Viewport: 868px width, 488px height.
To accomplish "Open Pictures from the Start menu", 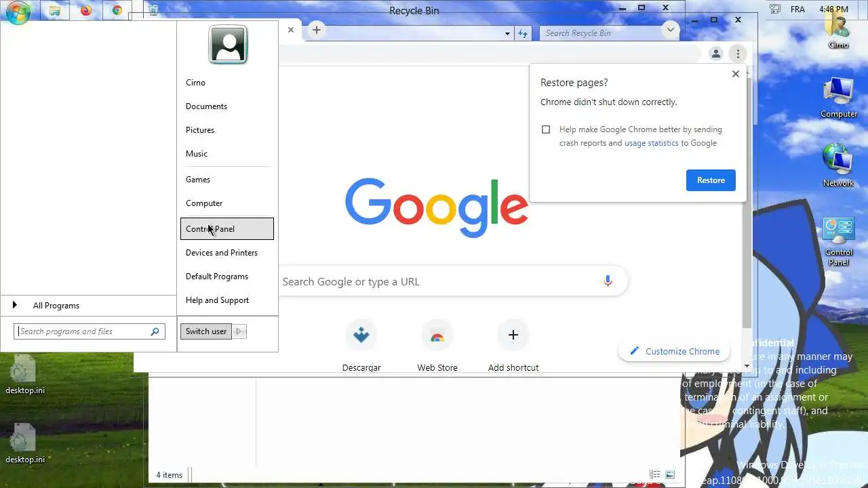I will click(226, 130).
